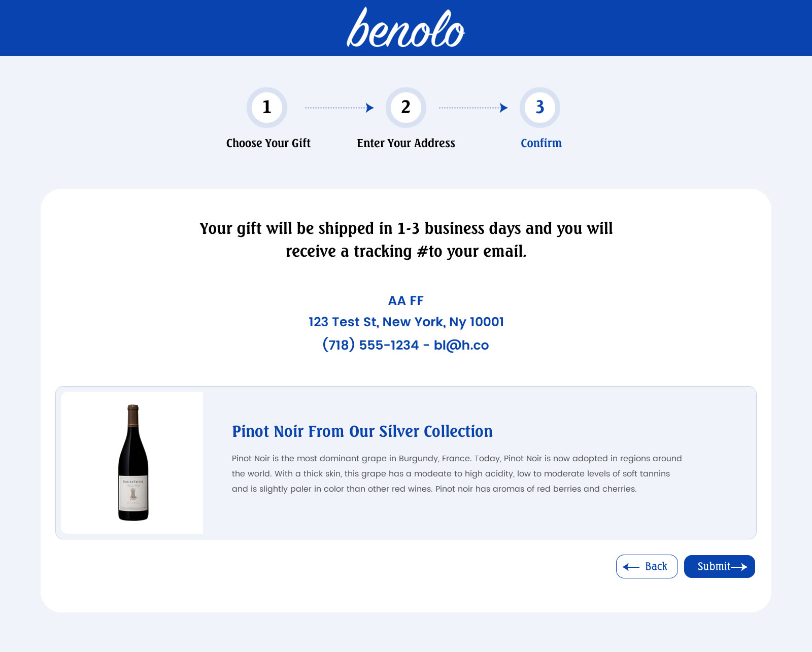
Task: Select the Confirm step label
Action: 541,143
